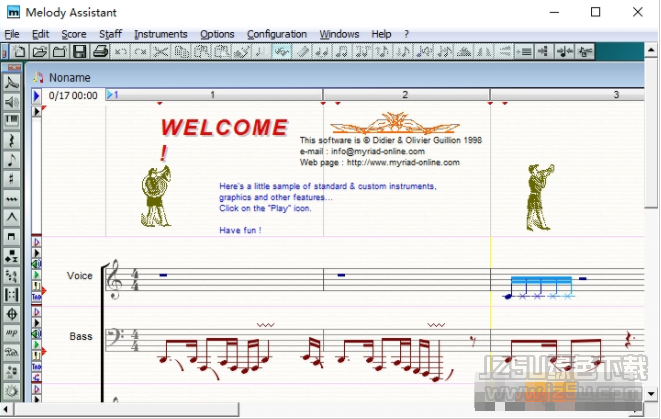Open the Instruments menu
The height and width of the screenshot is (419, 661).
[x=161, y=34]
